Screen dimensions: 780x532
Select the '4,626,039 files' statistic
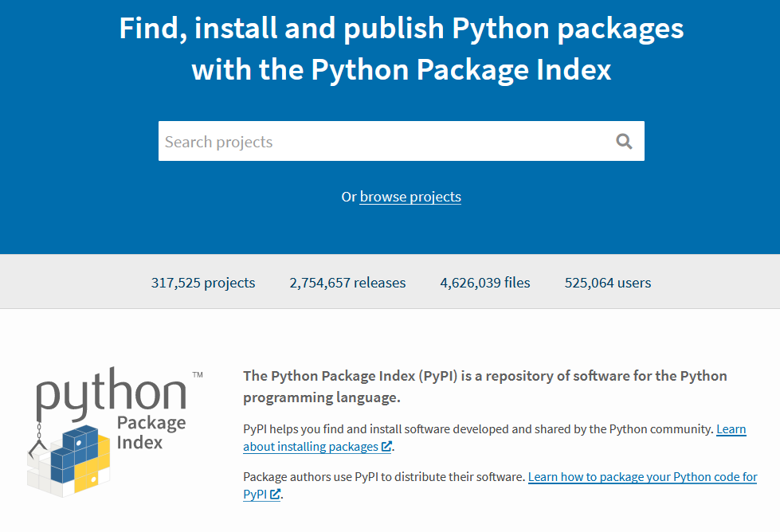[x=485, y=283]
